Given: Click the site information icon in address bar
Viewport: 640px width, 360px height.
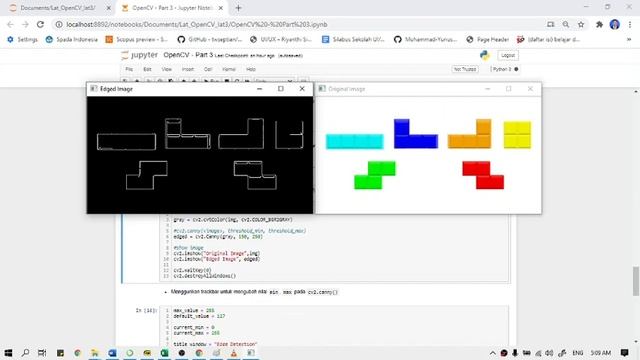Looking at the screenshot, I should point(59,24).
